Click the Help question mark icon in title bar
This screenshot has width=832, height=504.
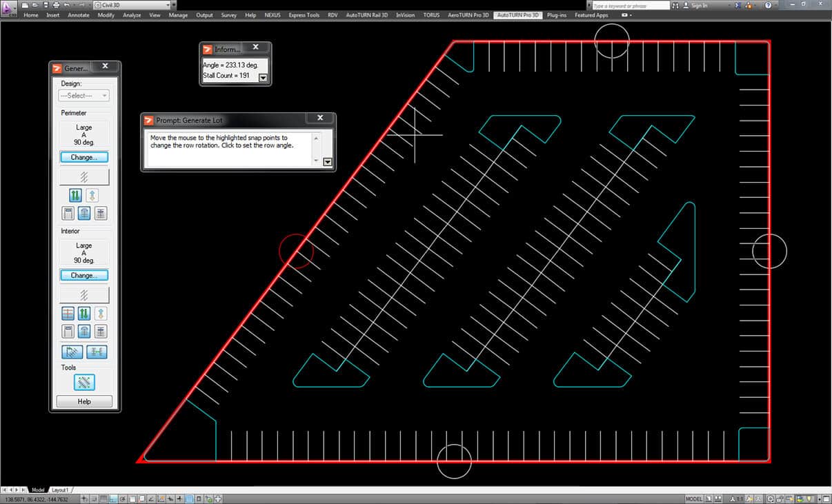coord(768,5)
